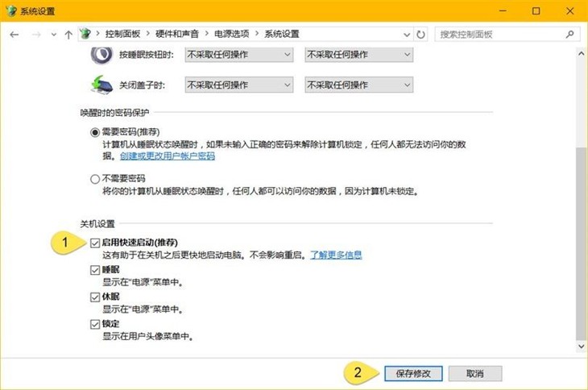
Task: Expand chevron after 电源选项 breadcrumb
Action: pyautogui.click(x=257, y=34)
